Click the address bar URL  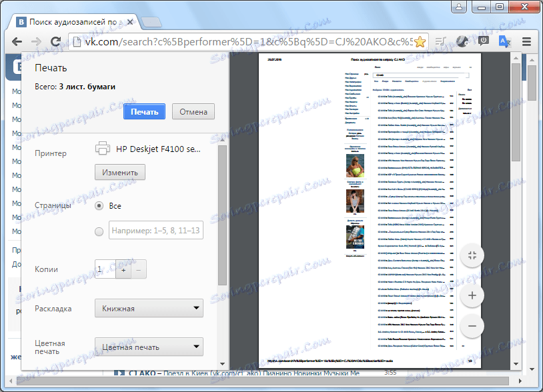pos(249,42)
